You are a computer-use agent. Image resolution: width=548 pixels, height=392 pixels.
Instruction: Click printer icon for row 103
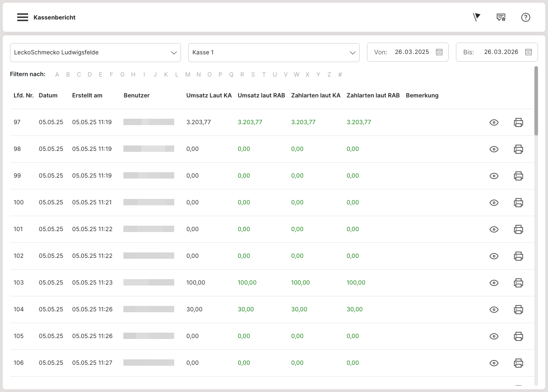(518, 283)
